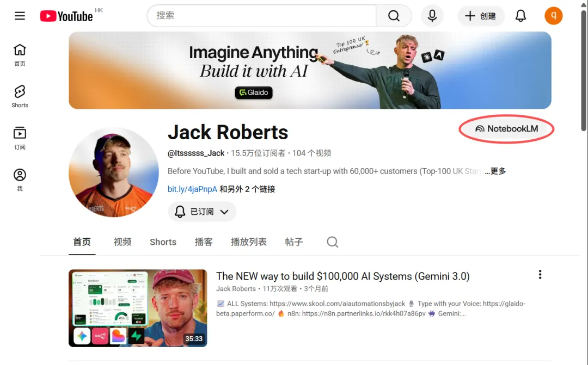The image size is (588, 365).
Task: Open the 我 page in sidebar
Action: 20,180
